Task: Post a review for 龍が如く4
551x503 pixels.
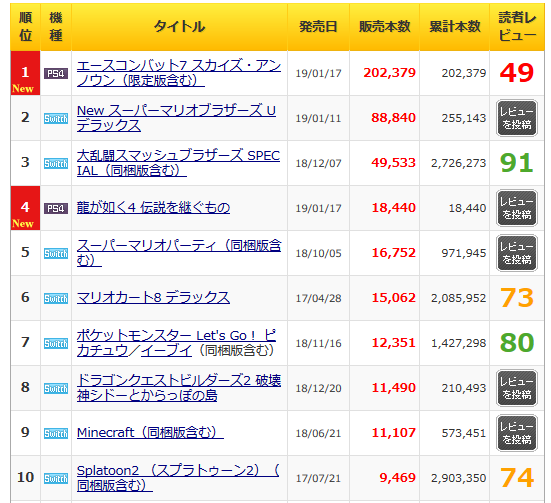Action: click(x=517, y=208)
